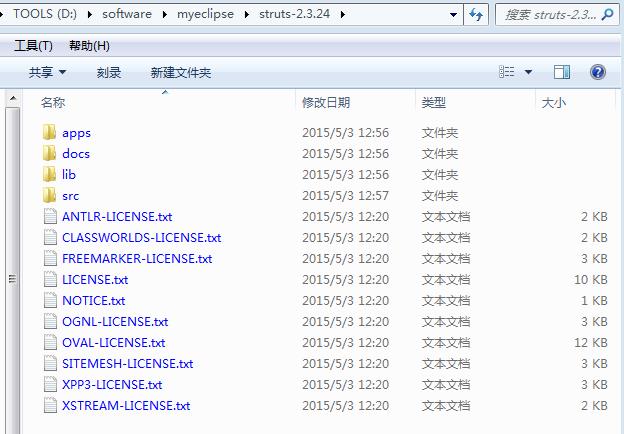
Task: Click the 2015/5/3 12:57 date of src
Action: pos(345,196)
